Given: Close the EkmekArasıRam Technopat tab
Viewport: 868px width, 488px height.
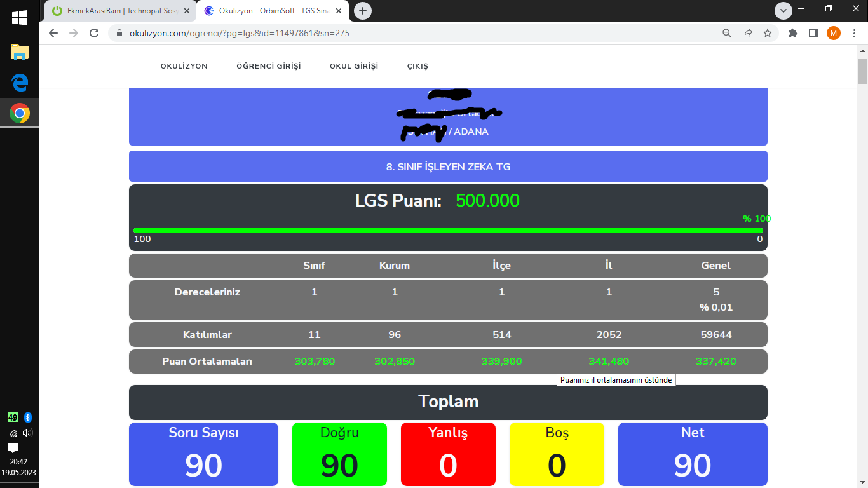Looking at the screenshot, I should click(187, 11).
